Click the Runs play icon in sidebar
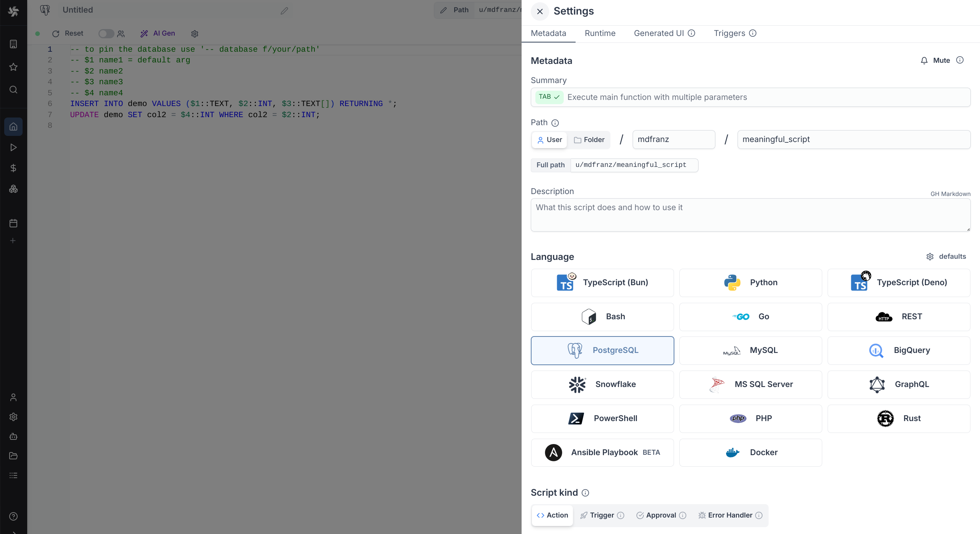Image resolution: width=980 pixels, height=534 pixels. (x=13, y=147)
